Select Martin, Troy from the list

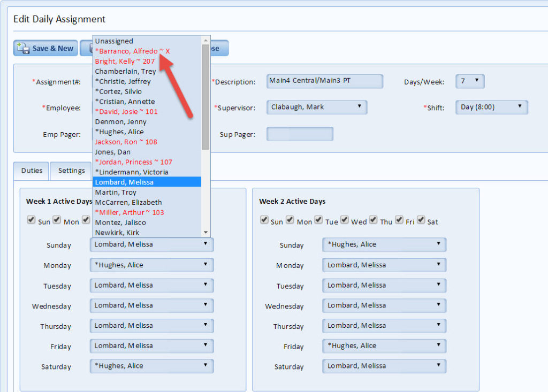click(x=147, y=192)
